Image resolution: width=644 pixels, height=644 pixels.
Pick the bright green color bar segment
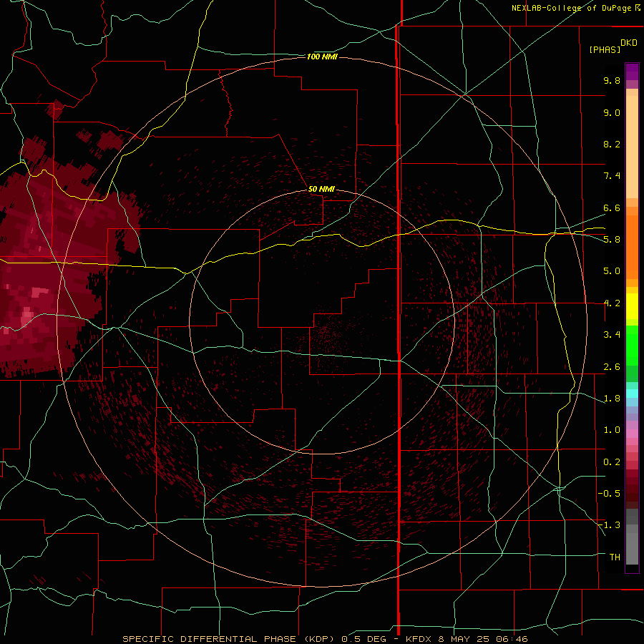pos(632,345)
